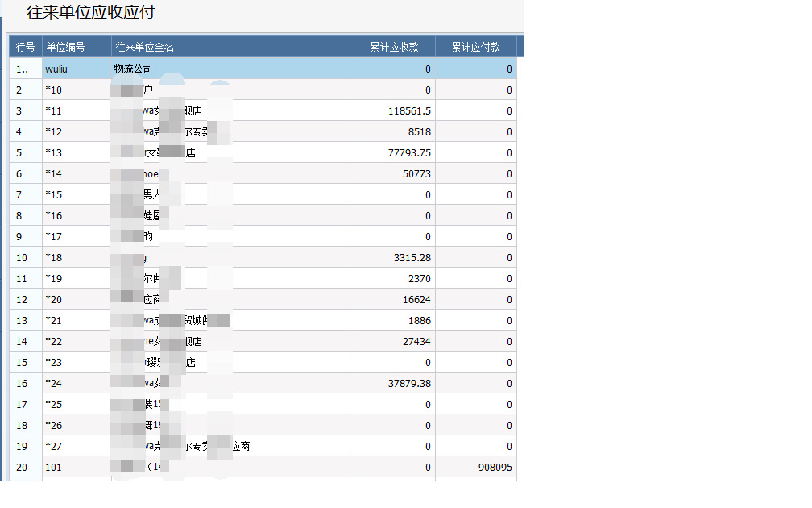Click row number 5 cell
Image resolution: width=812 pixels, height=508 pixels.
point(26,153)
